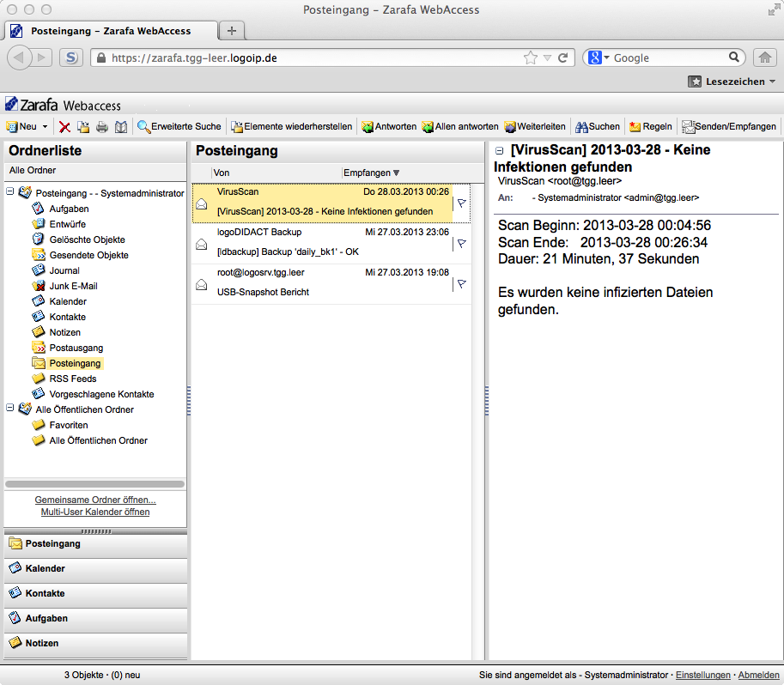Open the Neu dropdown arrow

point(45,127)
